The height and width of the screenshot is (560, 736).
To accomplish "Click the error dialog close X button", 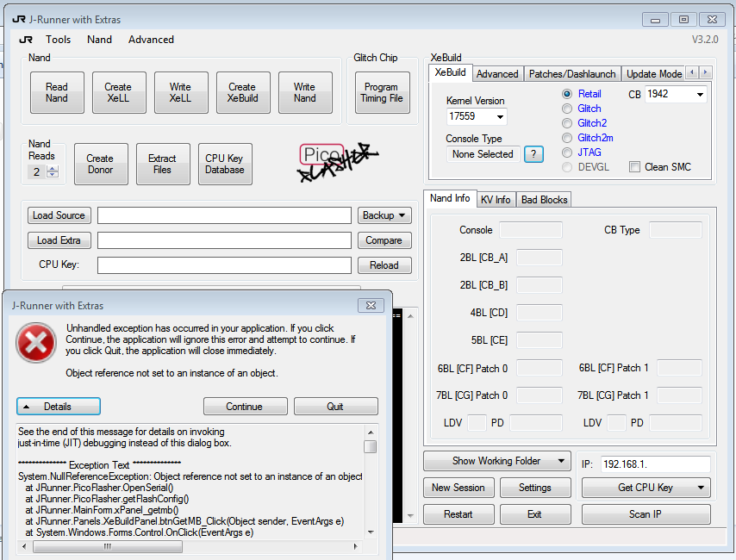I will click(x=371, y=306).
